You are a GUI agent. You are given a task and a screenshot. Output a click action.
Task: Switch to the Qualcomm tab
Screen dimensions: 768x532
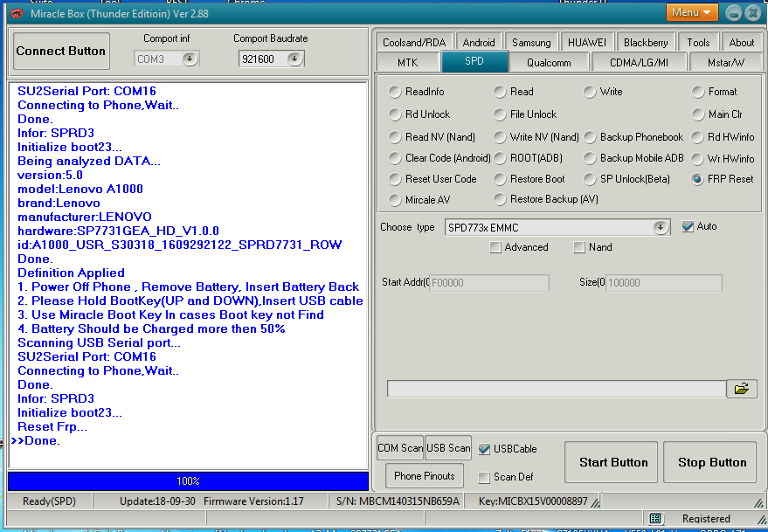549,62
